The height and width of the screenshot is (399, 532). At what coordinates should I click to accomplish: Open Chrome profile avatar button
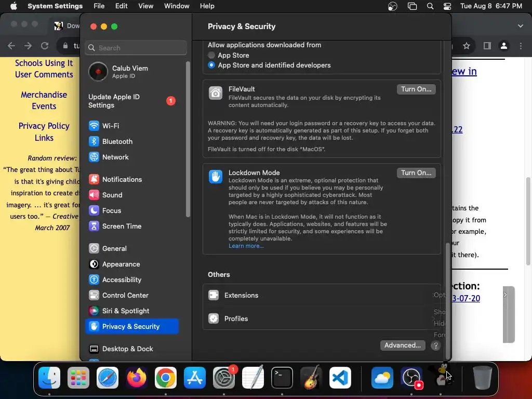click(x=504, y=46)
